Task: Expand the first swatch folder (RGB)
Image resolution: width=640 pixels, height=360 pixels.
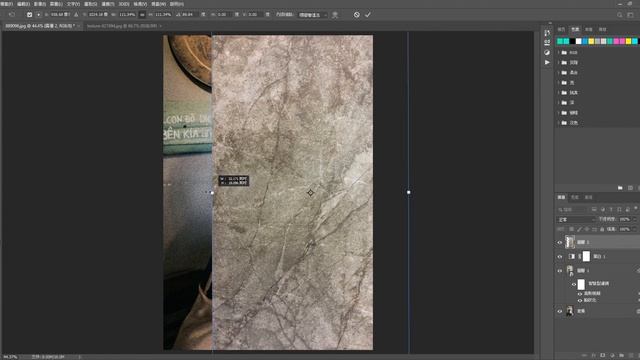Action: [558, 53]
